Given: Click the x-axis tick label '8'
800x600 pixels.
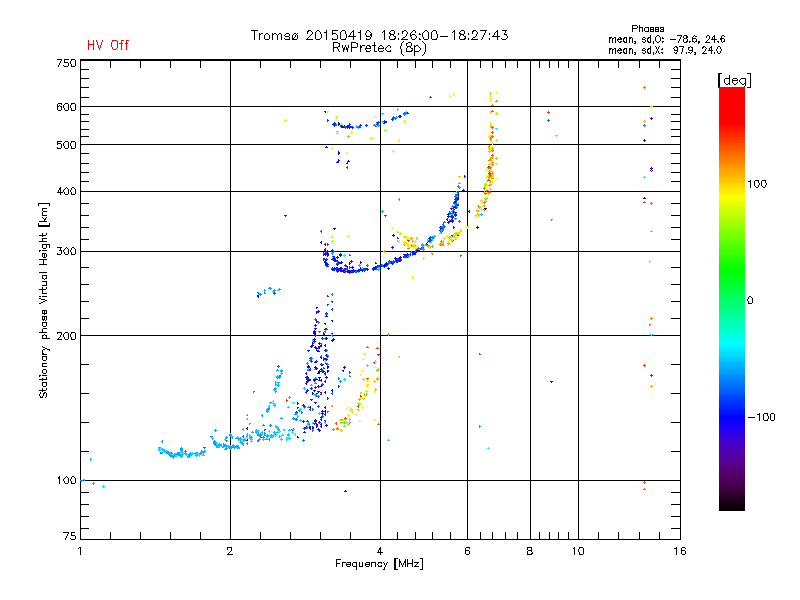Looking at the screenshot, I should point(530,551).
